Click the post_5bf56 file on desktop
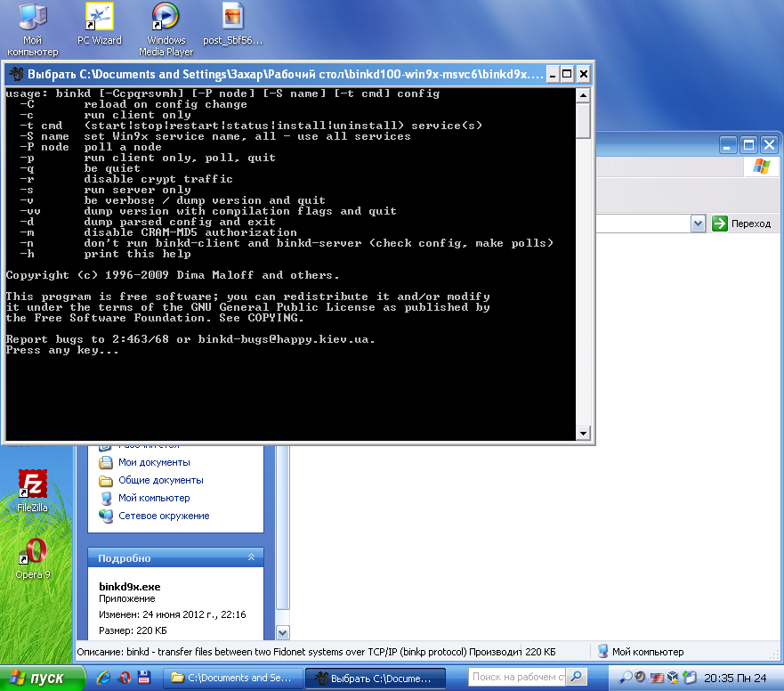 pyautogui.click(x=232, y=24)
